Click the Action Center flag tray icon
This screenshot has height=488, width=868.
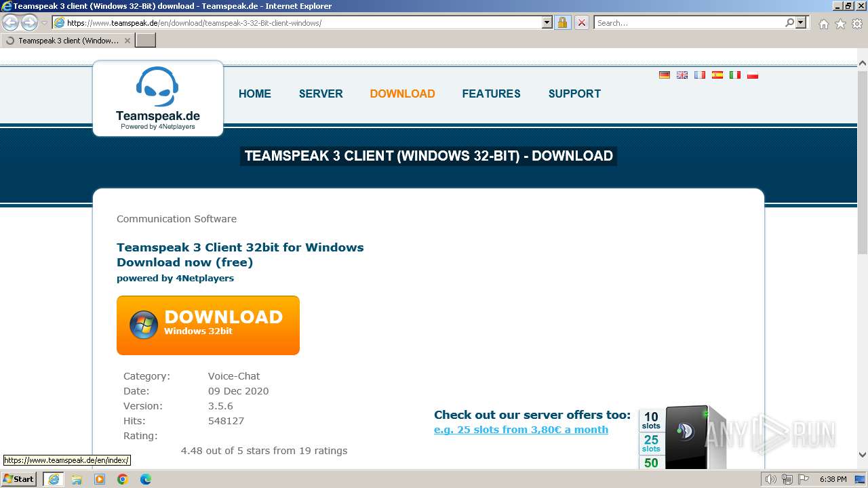coord(803,479)
